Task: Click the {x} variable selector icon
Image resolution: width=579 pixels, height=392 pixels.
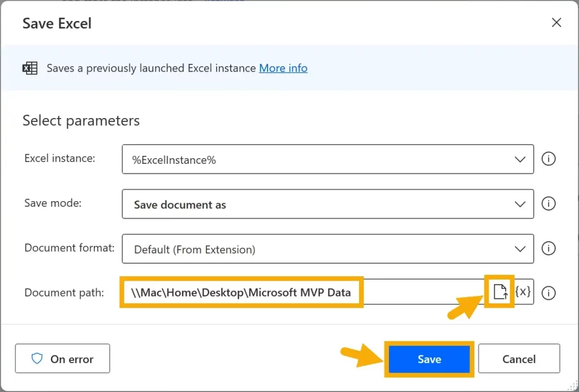Action: [x=523, y=292]
